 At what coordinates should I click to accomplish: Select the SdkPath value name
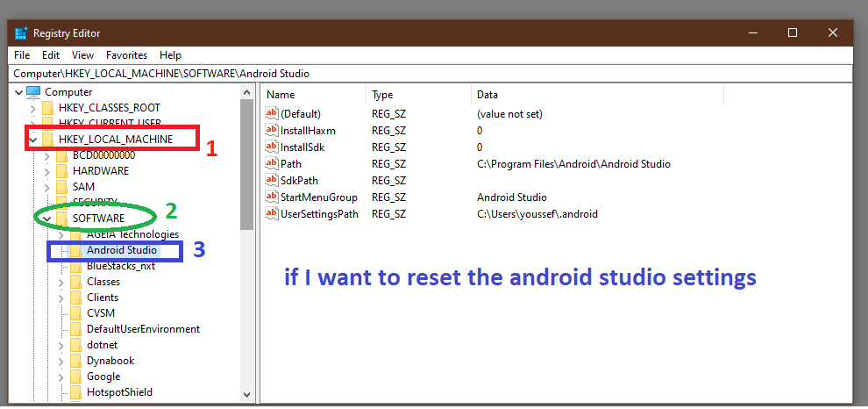(x=299, y=181)
